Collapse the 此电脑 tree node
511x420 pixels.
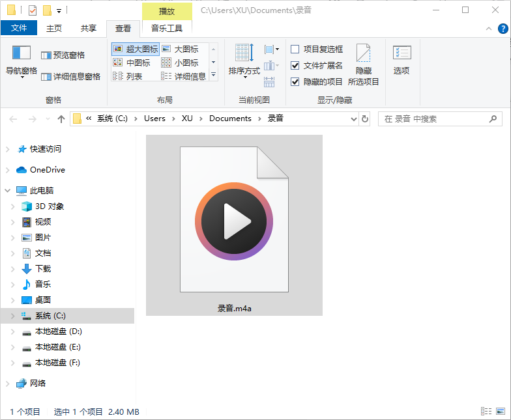click(8, 191)
